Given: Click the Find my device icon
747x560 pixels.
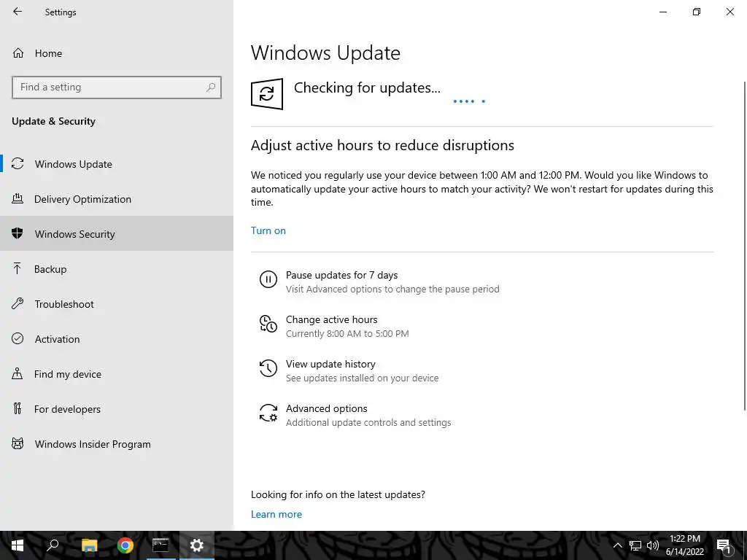Looking at the screenshot, I should 18,373.
